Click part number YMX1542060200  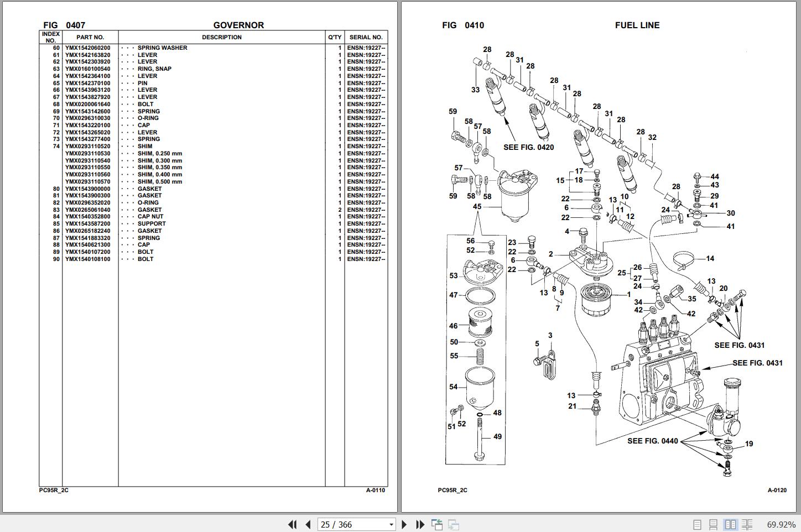click(87, 48)
